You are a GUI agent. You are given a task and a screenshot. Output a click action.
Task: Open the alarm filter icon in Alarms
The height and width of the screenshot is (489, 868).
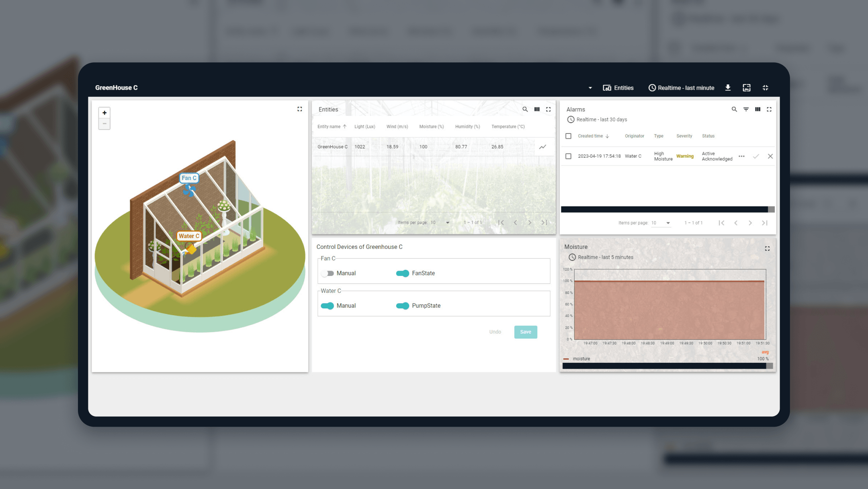[746, 109]
